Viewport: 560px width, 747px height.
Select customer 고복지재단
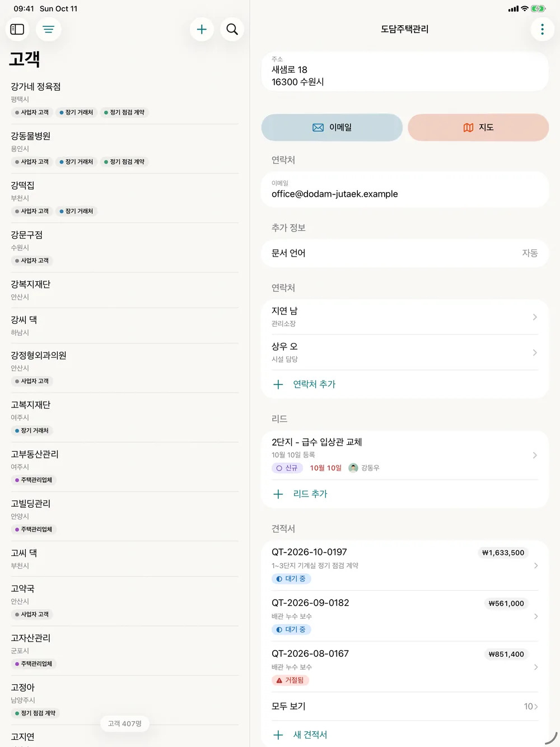click(124, 417)
